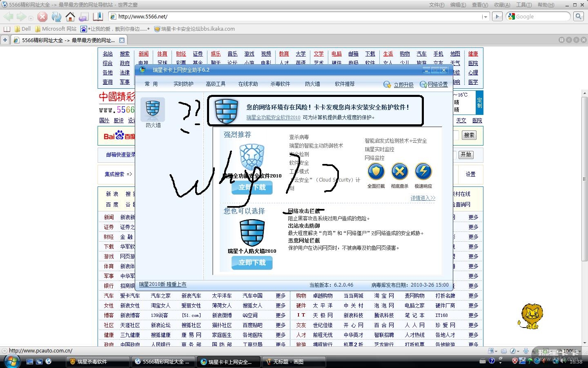Screen dimensions: 588x368
Task: Switch to the 实时防护 tab
Action: pyautogui.click(x=183, y=84)
